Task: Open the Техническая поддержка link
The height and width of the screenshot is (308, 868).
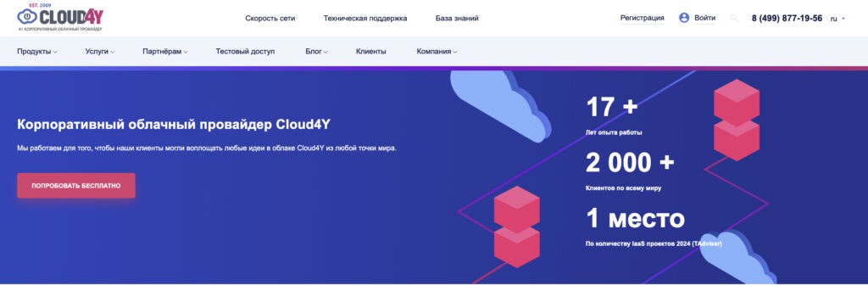Action: [365, 19]
